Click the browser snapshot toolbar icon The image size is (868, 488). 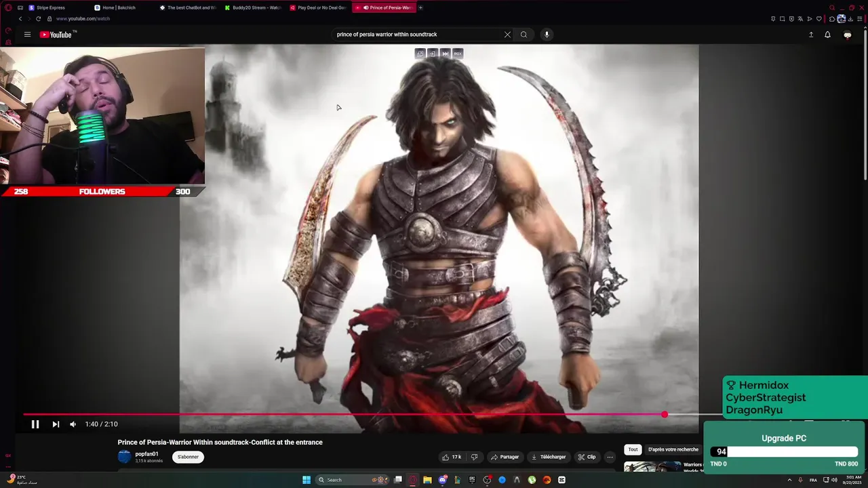click(x=782, y=19)
